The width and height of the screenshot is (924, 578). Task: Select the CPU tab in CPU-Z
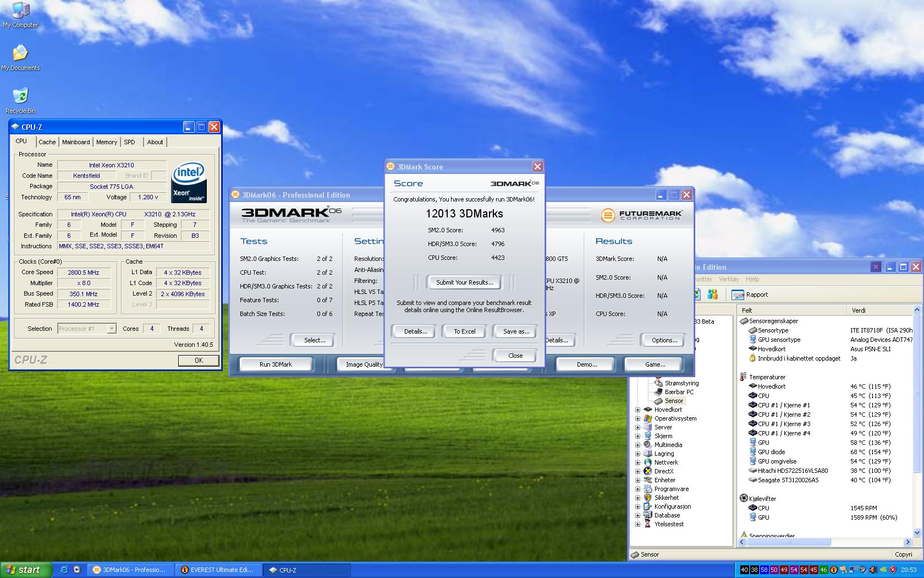[x=21, y=141]
